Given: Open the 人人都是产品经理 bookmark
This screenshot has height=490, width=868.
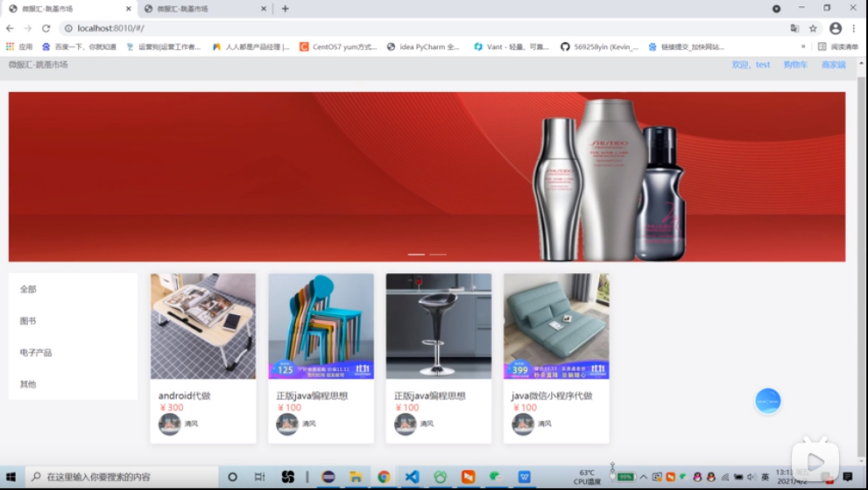Looking at the screenshot, I should 251,47.
